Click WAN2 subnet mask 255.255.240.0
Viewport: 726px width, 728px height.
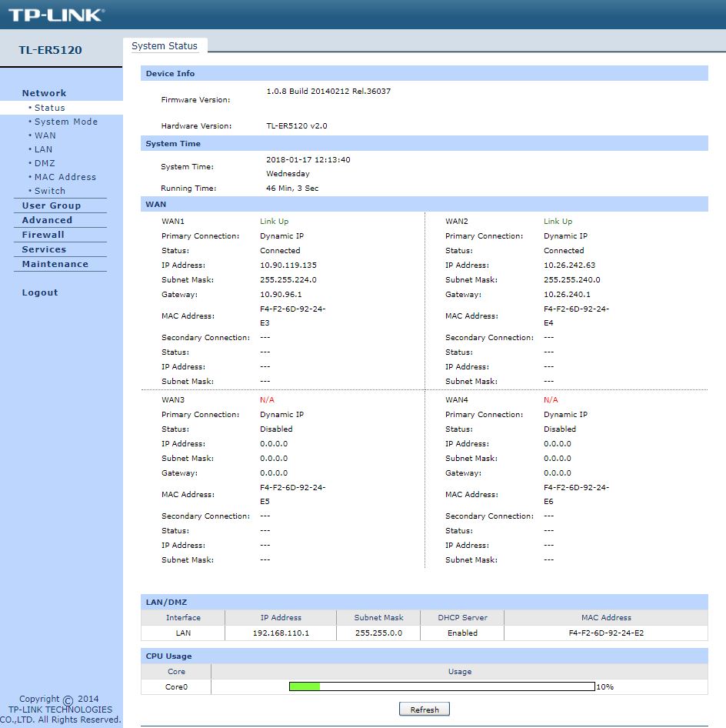pos(572,280)
